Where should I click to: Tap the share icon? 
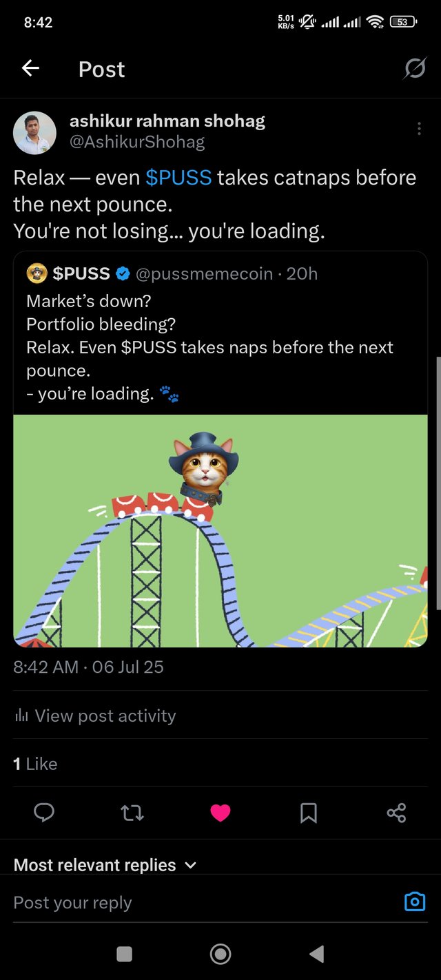396,813
